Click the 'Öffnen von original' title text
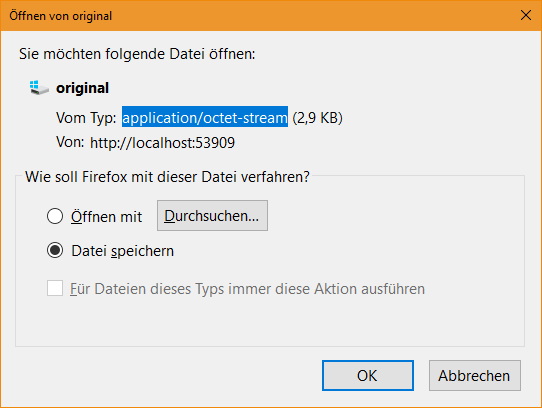Image resolution: width=542 pixels, height=408 pixels. point(60,16)
